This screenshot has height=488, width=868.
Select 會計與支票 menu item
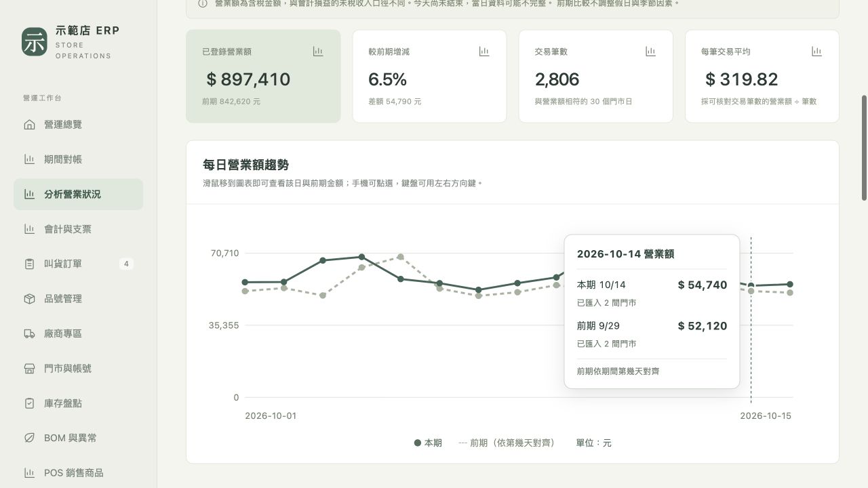pyautogui.click(x=78, y=229)
